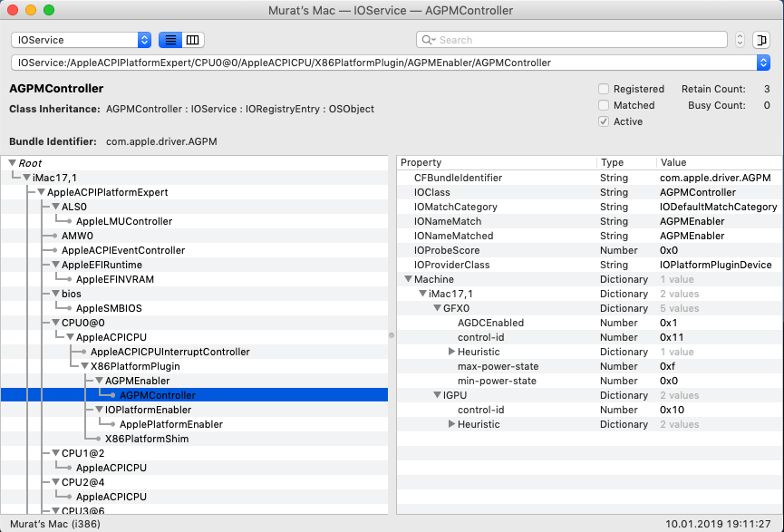This screenshot has width=784, height=532.
Task: Toggle the inspector sidebar panel icon
Action: click(761, 40)
